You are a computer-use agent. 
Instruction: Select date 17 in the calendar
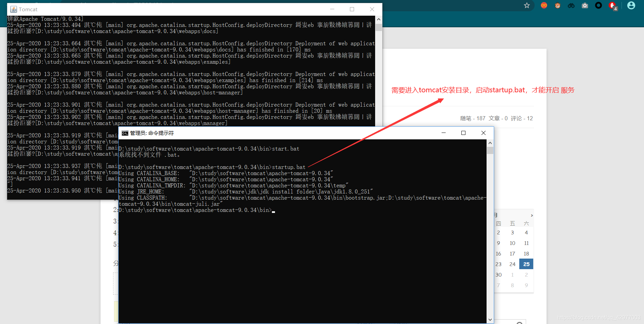coord(512,253)
